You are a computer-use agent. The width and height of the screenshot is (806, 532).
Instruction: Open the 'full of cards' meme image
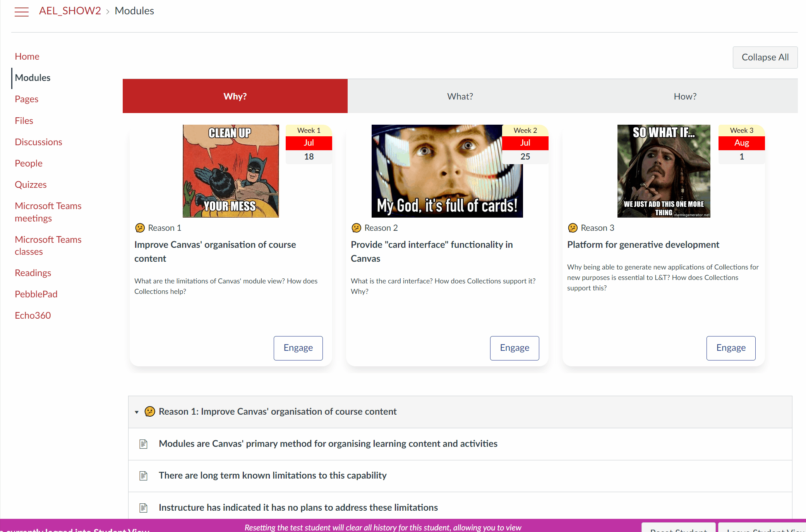[x=441, y=171]
